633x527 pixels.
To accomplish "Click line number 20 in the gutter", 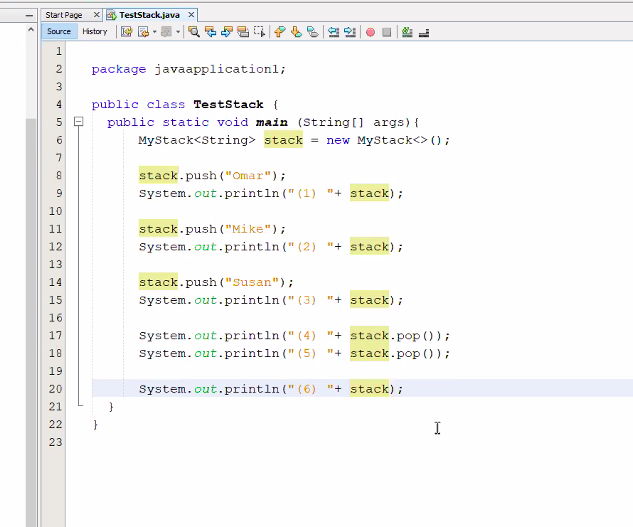I will pyautogui.click(x=56, y=389).
